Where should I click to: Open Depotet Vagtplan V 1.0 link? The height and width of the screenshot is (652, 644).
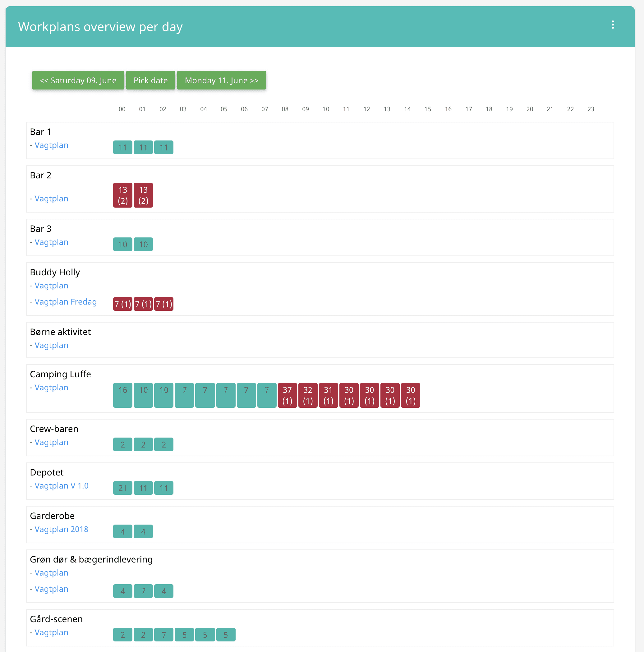tap(62, 486)
